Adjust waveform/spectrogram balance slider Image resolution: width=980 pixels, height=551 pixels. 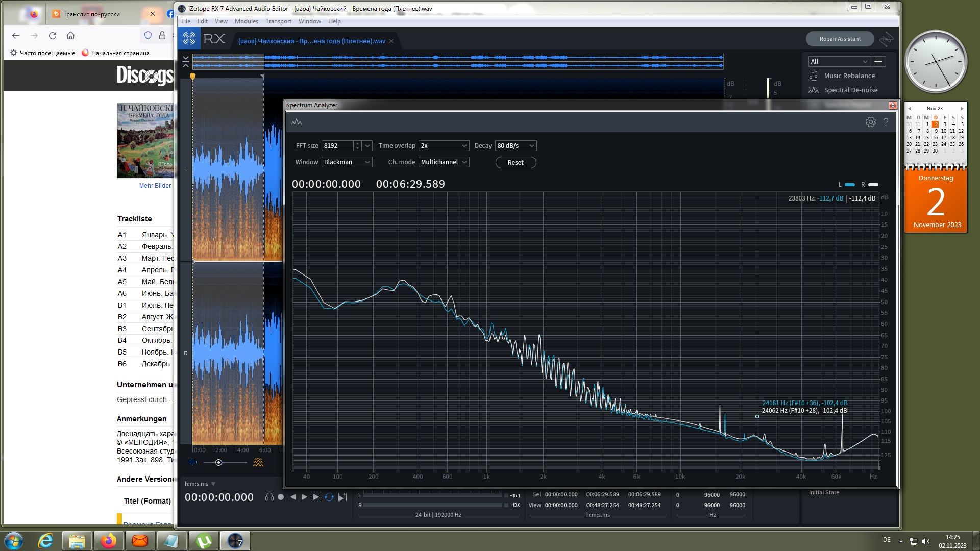[218, 462]
